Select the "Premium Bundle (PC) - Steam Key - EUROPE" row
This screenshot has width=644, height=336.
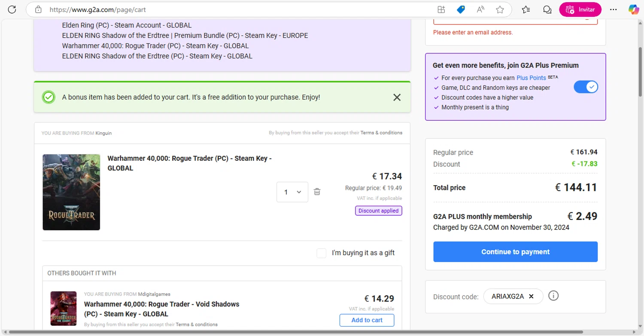(185, 36)
